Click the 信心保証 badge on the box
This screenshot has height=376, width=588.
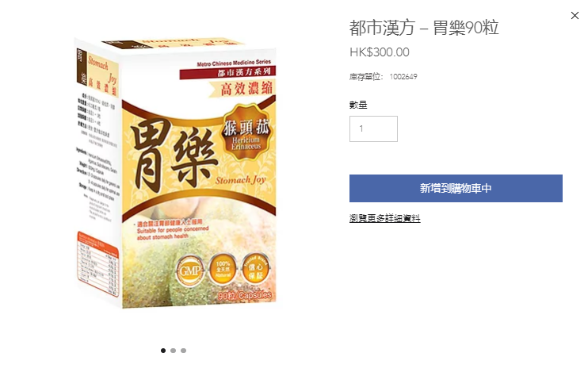point(255,269)
